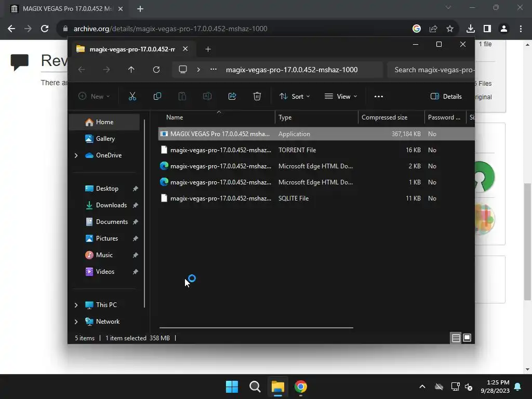Expand the Network tree node
This screenshot has height=399, width=532.
(x=76, y=322)
